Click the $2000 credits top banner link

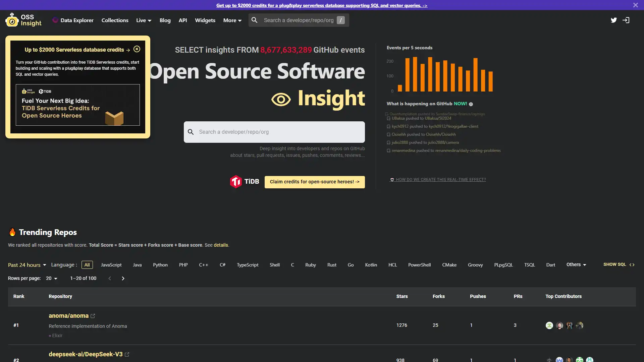322,5
